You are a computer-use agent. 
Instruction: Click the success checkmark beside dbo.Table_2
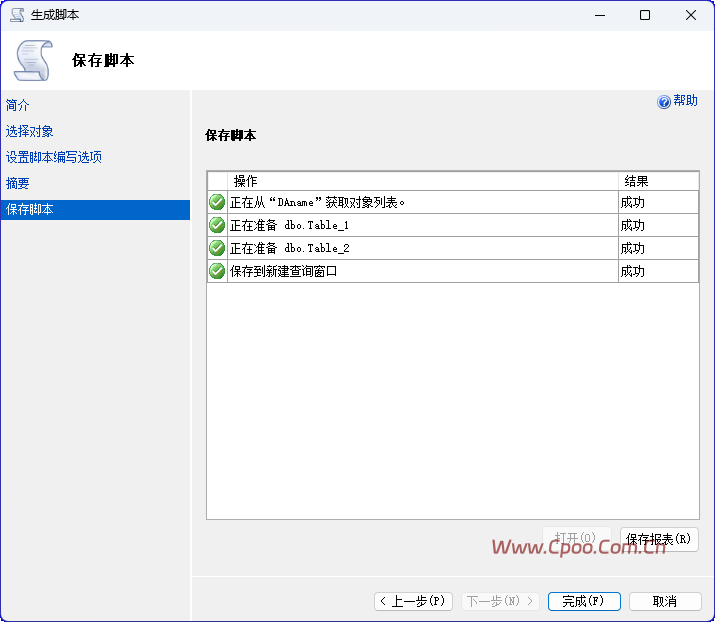tap(217, 248)
